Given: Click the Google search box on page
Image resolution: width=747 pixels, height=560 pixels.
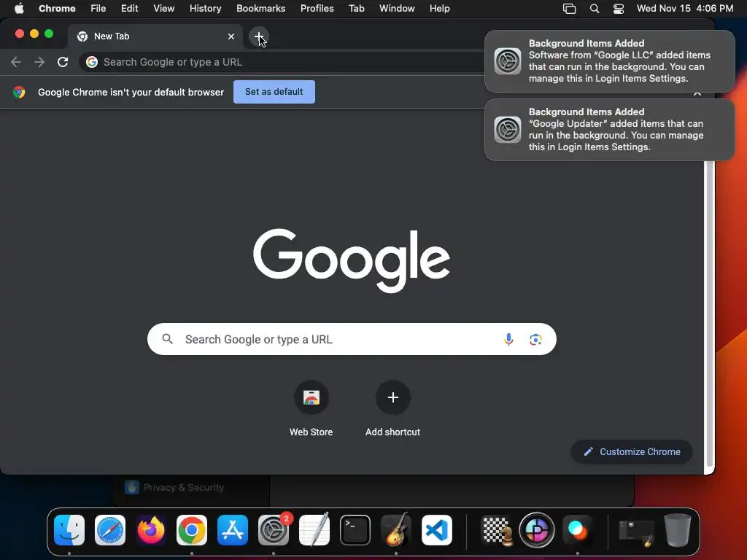Looking at the screenshot, I should [x=352, y=339].
